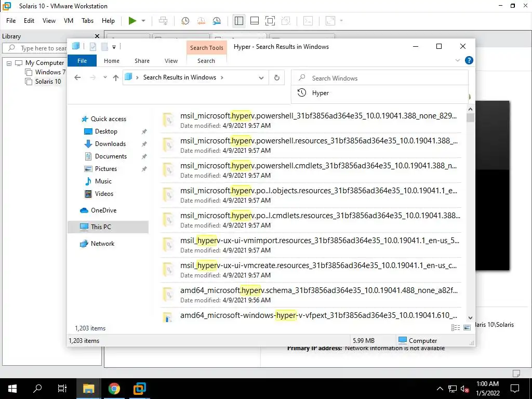Click the VMware console view toolbar icon
This screenshot has width=532, height=399.
[308, 21]
